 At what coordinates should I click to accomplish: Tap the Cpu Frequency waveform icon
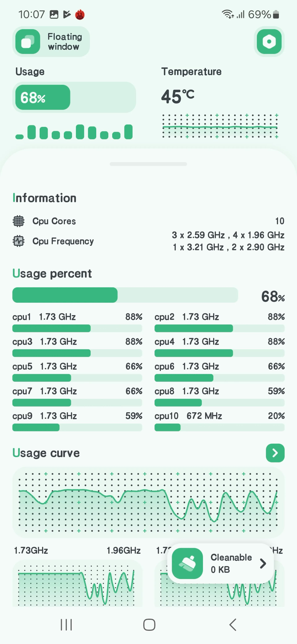coord(19,241)
